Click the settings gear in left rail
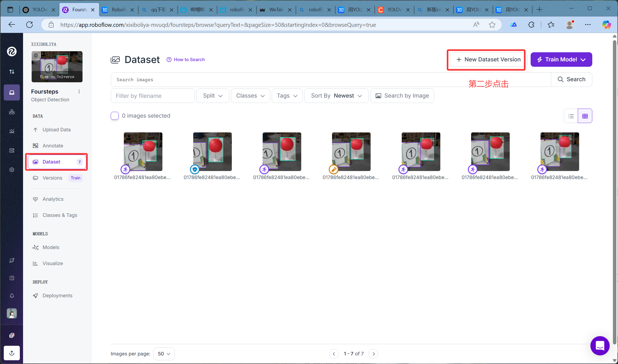This screenshot has width=618, height=364. click(x=12, y=170)
